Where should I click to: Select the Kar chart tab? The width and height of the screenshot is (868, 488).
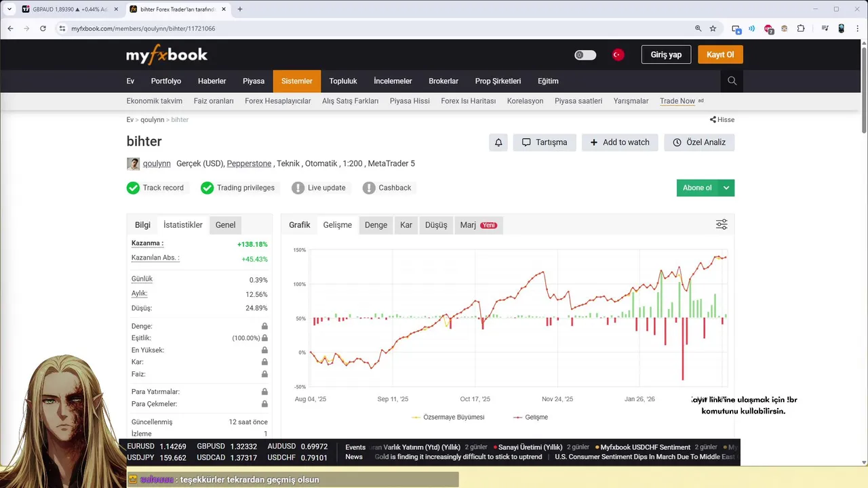[x=406, y=225]
